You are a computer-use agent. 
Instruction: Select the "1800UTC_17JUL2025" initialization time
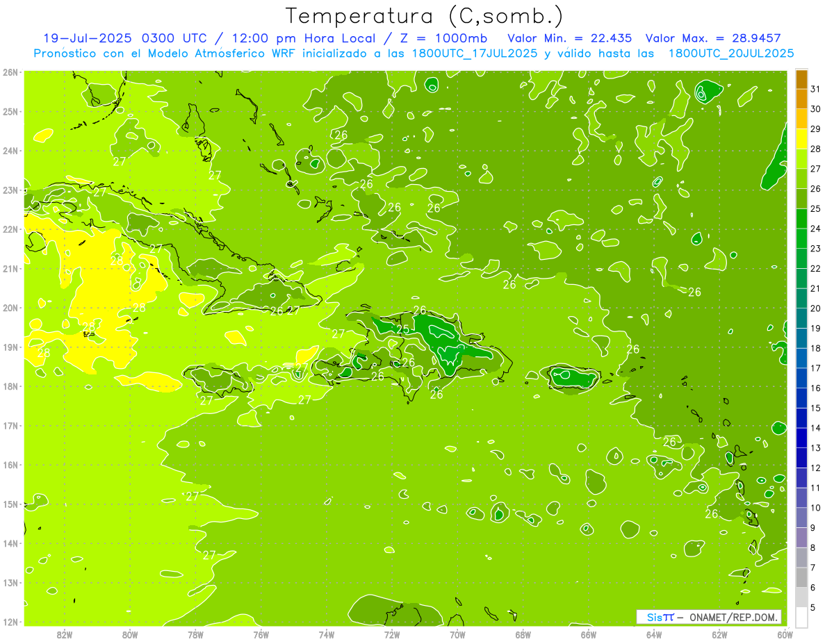(x=475, y=53)
